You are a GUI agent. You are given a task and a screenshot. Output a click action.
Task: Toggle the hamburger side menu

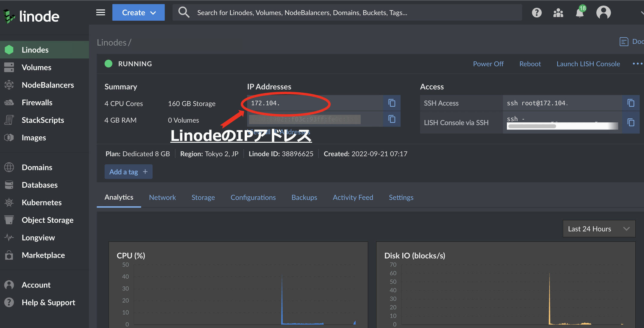100,13
